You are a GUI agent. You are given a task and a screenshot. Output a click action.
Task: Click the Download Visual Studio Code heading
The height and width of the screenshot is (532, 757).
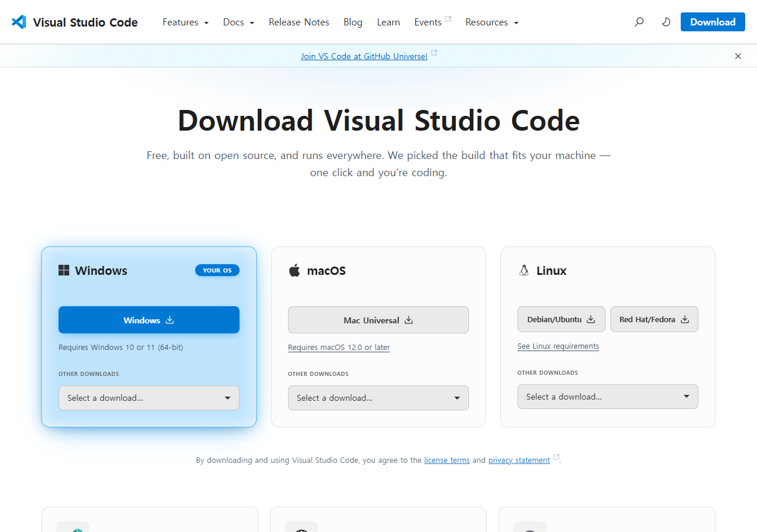(378, 121)
